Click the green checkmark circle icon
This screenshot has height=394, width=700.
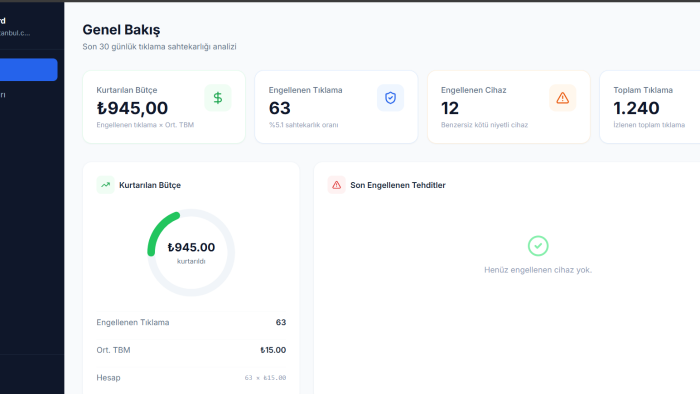point(538,246)
